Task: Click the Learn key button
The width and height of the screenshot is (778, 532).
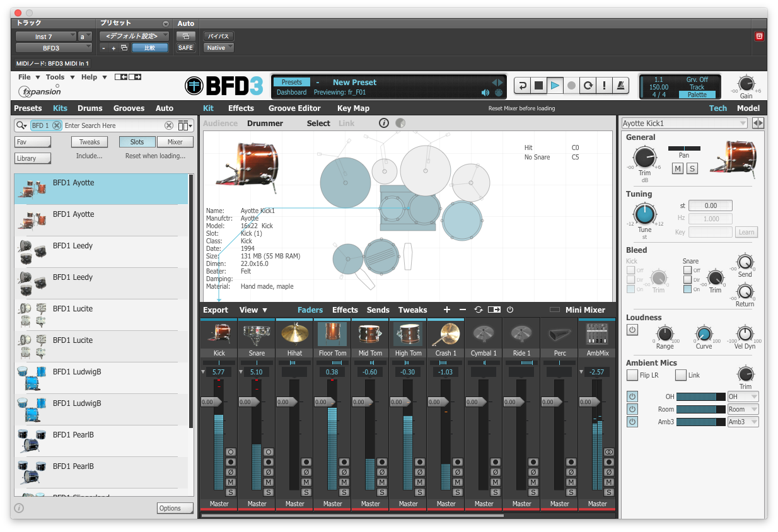Action: (x=746, y=232)
